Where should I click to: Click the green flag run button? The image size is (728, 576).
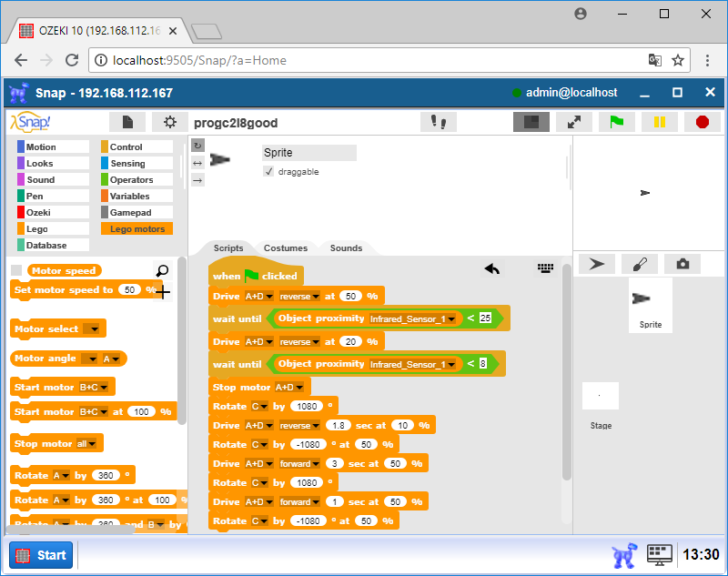[x=617, y=122]
